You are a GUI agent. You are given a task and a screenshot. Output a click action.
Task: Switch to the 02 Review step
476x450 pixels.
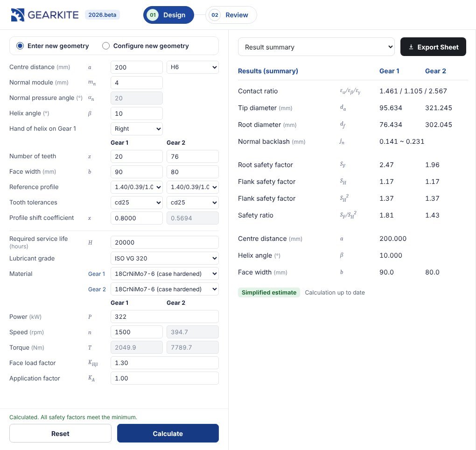point(231,15)
